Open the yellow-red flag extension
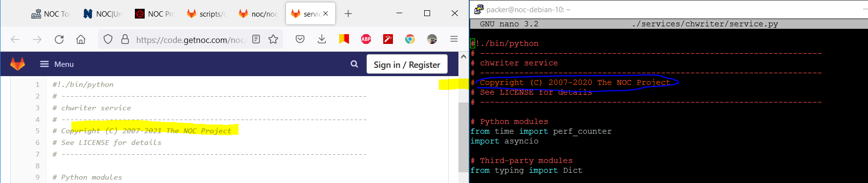 pos(344,39)
